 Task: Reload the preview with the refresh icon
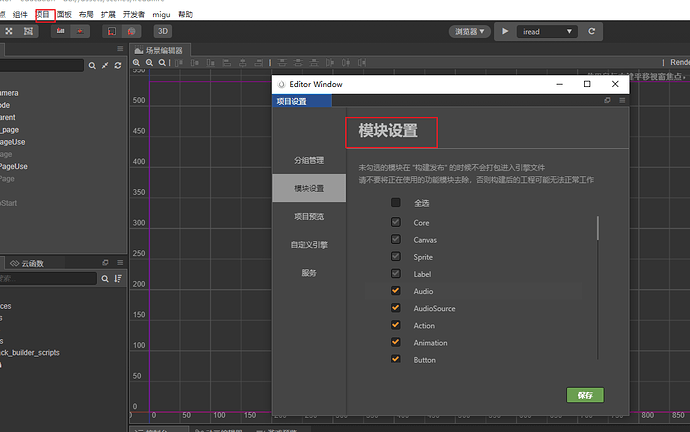point(591,31)
